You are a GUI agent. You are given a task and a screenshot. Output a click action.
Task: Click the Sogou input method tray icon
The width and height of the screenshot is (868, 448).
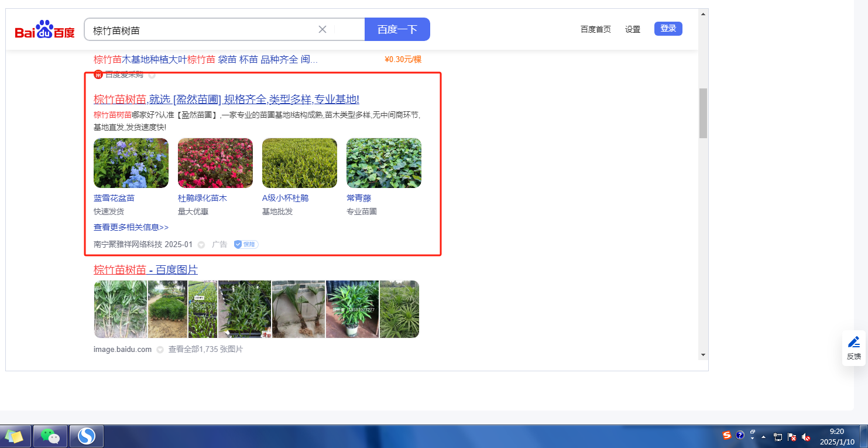click(727, 435)
